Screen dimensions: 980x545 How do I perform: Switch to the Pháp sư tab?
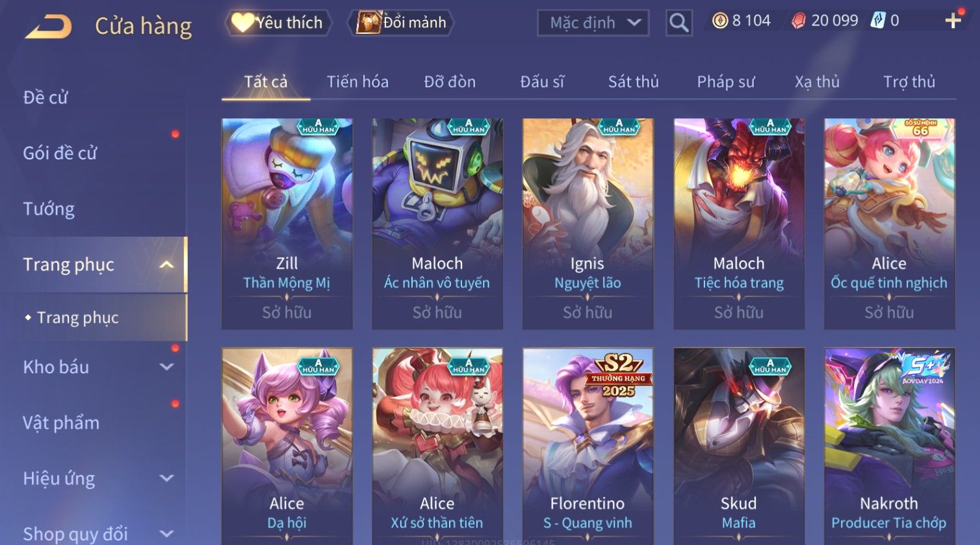pyautogui.click(x=726, y=82)
